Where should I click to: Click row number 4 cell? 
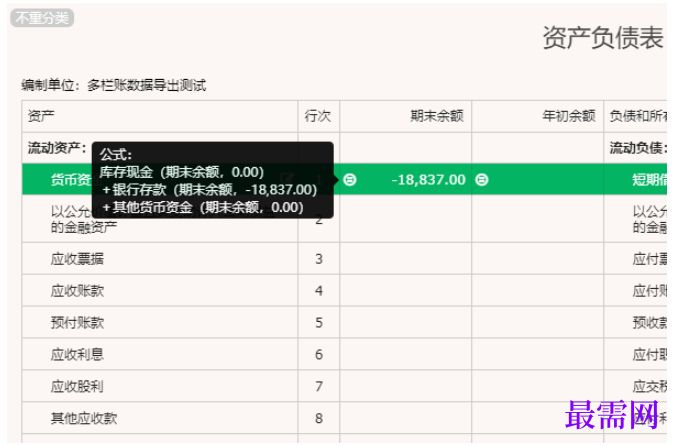click(319, 291)
